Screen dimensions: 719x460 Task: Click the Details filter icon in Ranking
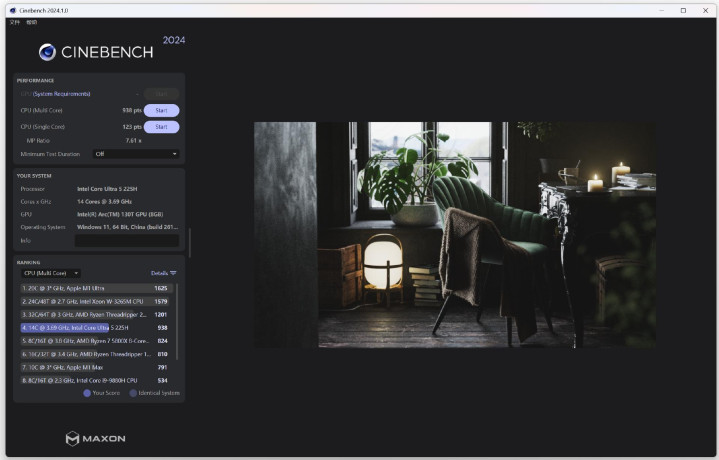coord(173,273)
